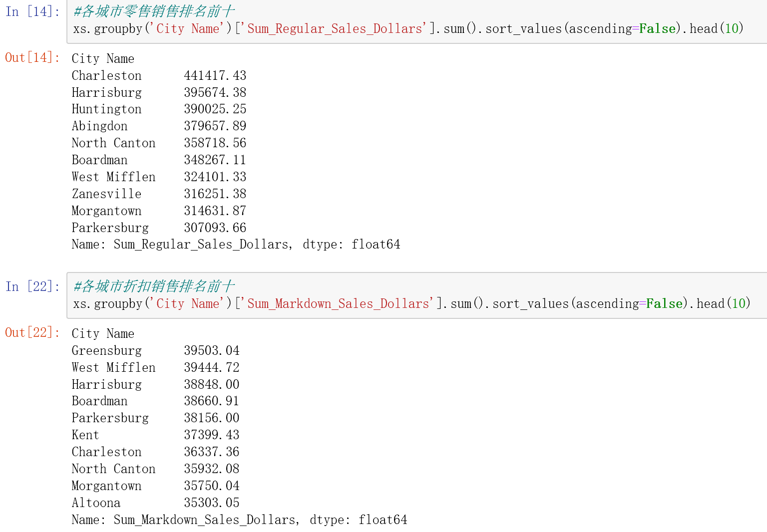Click the value 39503.04
Viewport: 767px width, 532px height.
[x=212, y=350]
